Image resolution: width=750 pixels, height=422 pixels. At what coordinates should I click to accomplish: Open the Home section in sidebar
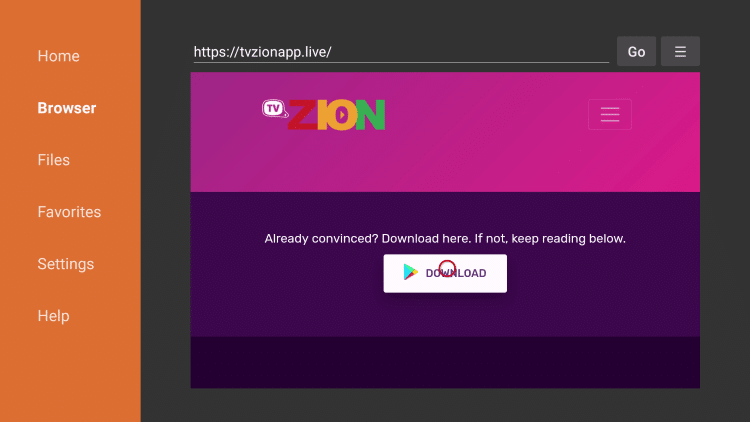tap(58, 56)
